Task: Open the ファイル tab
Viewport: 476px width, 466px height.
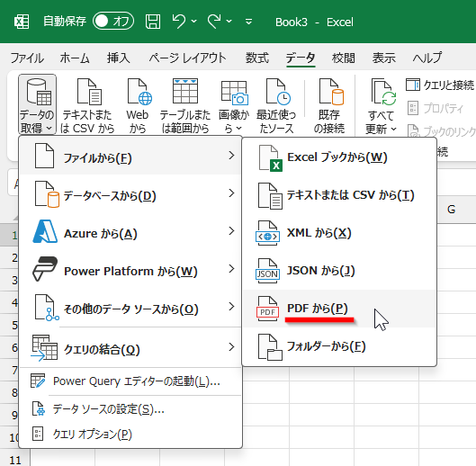Action: tap(27, 58)
